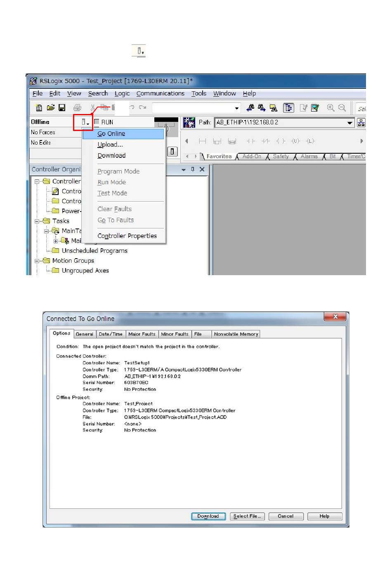Pin the Controller Organizer panel
392x573 pixels.
pos(193,169)
